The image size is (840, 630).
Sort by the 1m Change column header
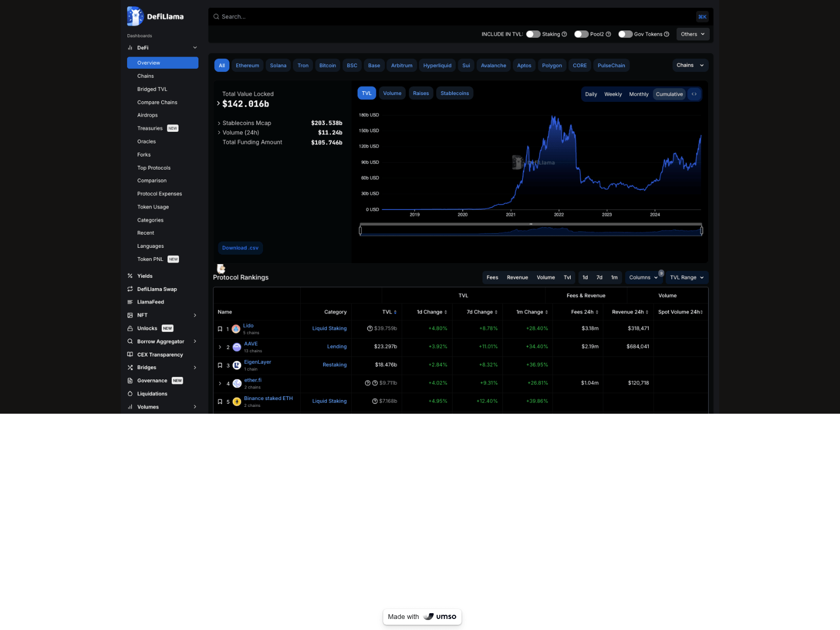pos(532,312)
